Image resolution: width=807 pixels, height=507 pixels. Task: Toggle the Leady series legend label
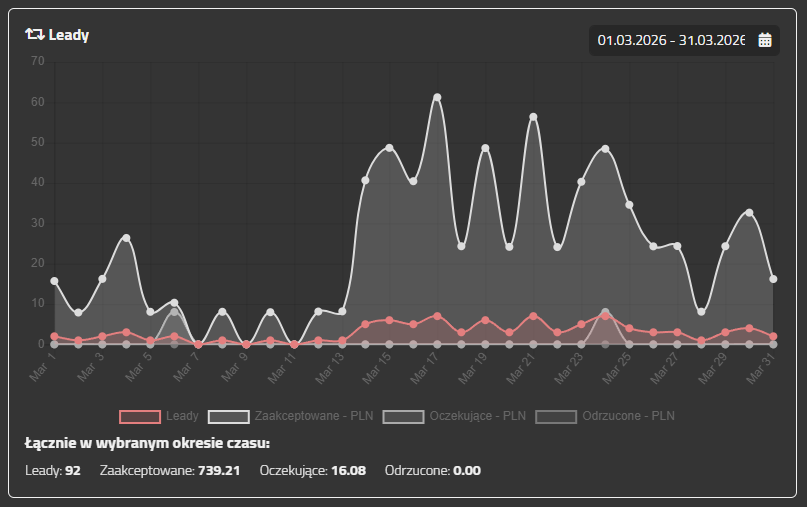point(182,415)
